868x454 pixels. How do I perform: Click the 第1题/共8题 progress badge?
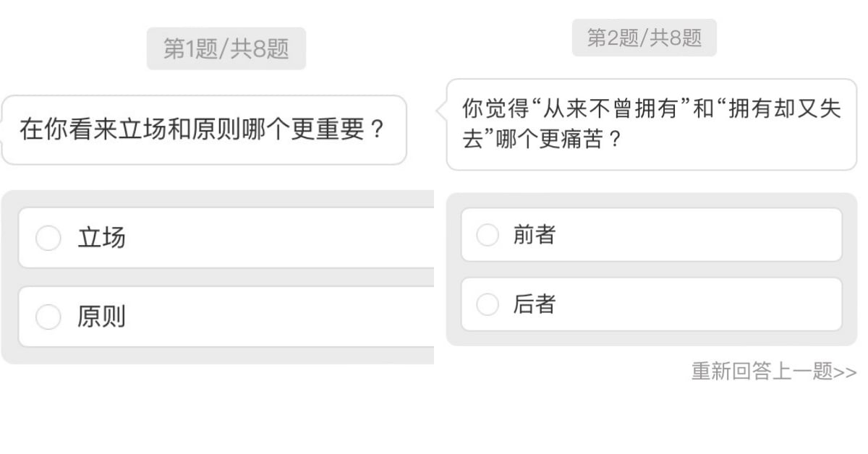pyautogui.click(x=226, y=48)
